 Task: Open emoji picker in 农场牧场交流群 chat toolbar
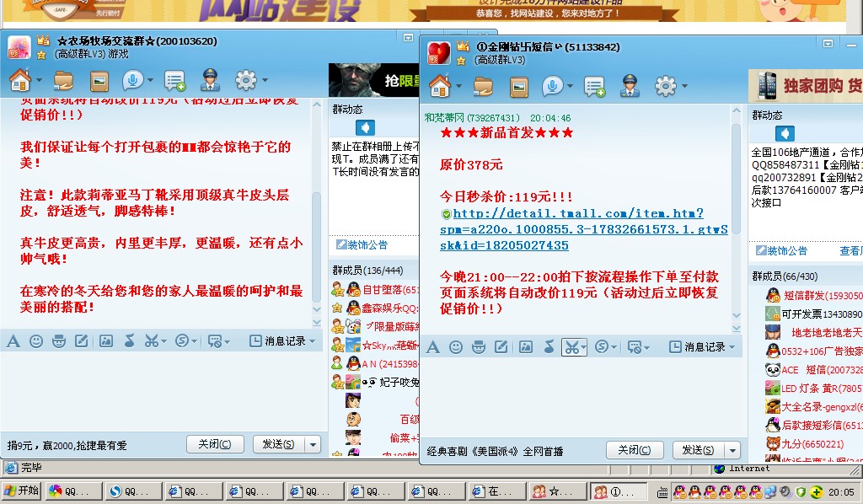coord(36,341)
